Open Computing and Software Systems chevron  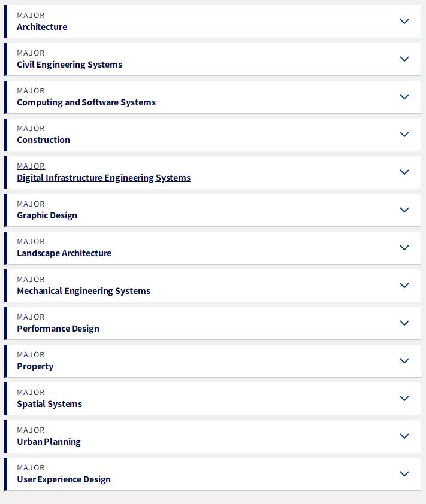pyautogui.click(x=404, y=97)
